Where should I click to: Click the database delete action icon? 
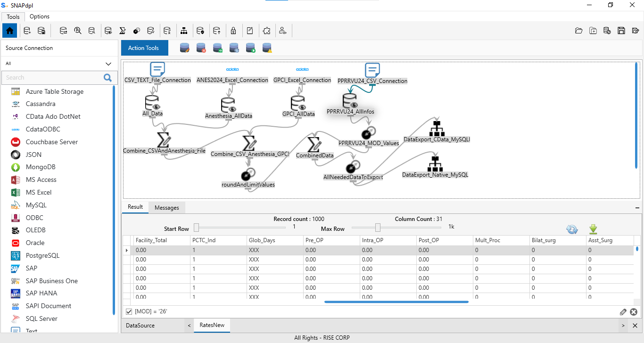[x=201, y=48]
